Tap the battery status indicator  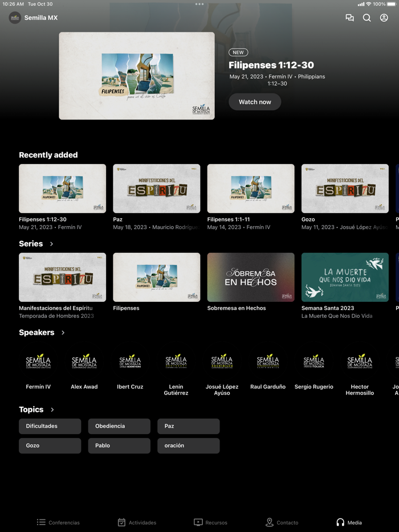[x=390, y=4]
